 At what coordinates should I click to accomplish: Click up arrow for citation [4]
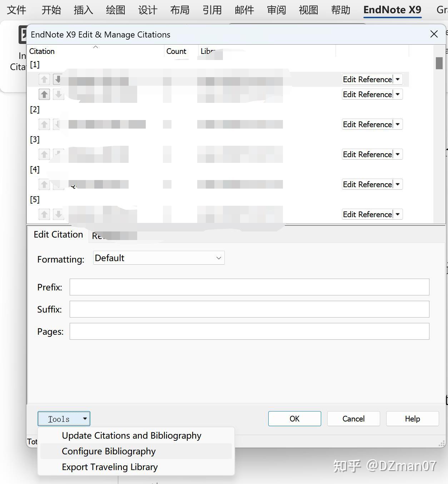pyautogui.click(x=44, y=184)
